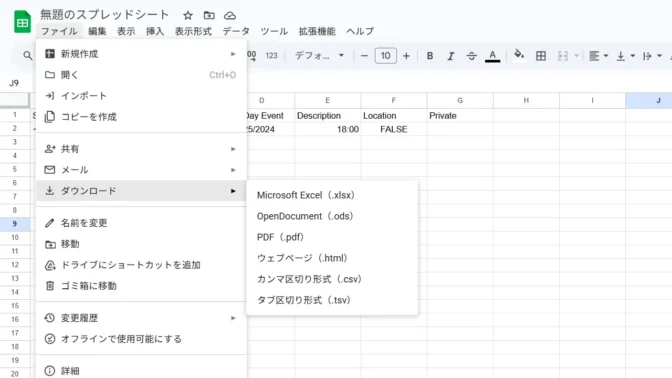Open the text color picker
This screenshot has height=378, width=672.
point(492,56)
